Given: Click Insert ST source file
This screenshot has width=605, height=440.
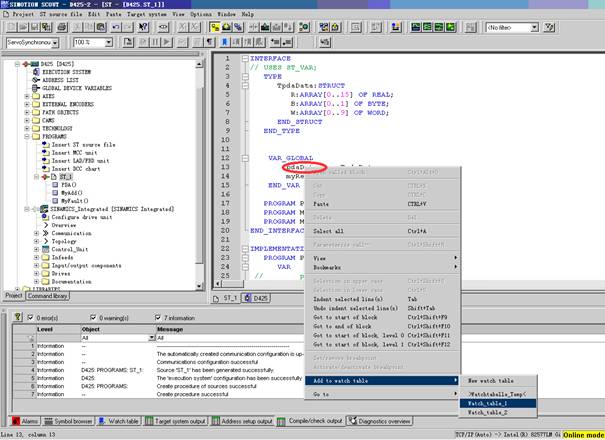Looking at the screenshot, I should [83, 145].
